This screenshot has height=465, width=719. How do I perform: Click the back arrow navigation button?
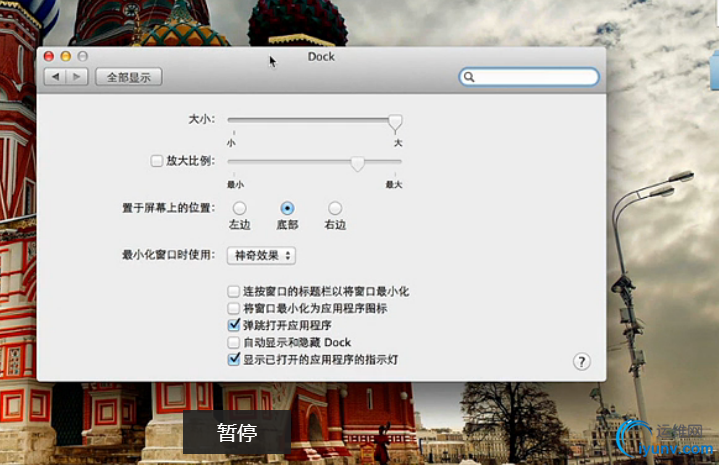[55, 77]
